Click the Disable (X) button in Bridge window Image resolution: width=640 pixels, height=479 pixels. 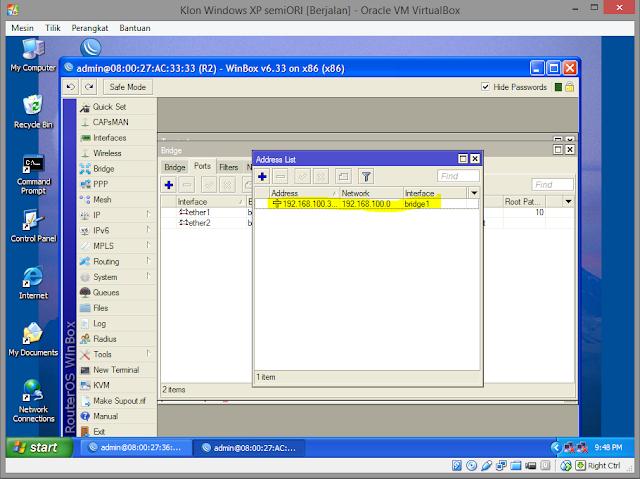[227, 185]
